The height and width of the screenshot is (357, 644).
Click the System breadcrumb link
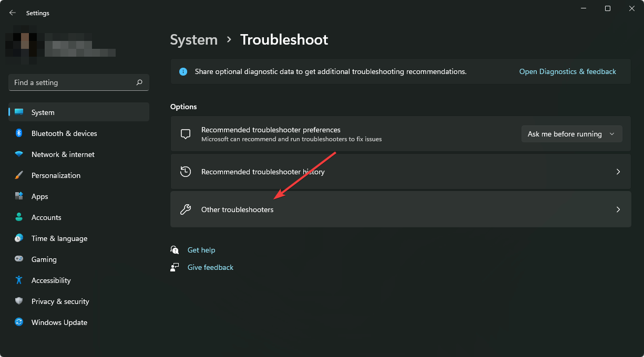[194, 40]
